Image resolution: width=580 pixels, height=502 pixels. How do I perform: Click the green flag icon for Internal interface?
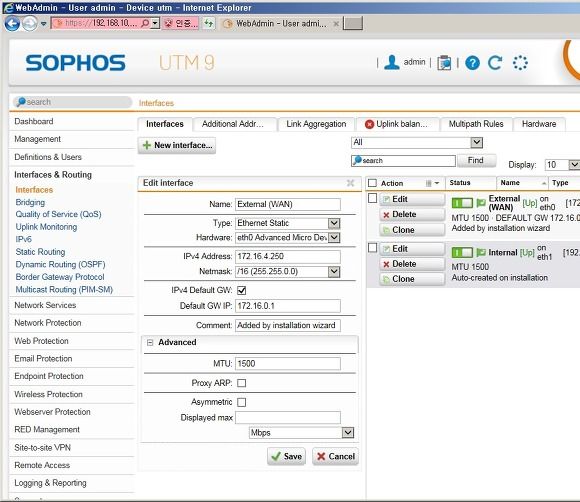(x=481, y=253)
